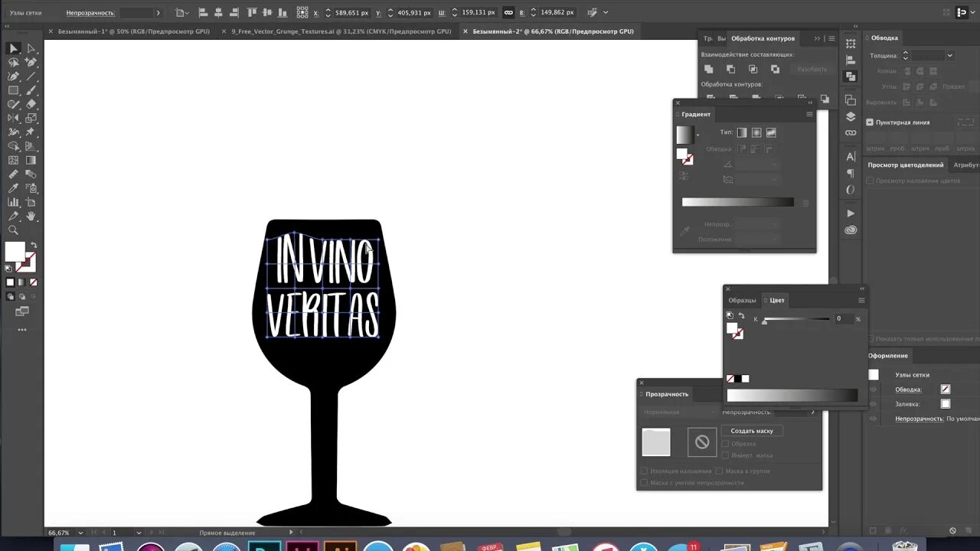Toggle visibility eye of Обводка row
The width and height of the screenshot is (980, 551).
pyautogui.click(x=873, y=390)
